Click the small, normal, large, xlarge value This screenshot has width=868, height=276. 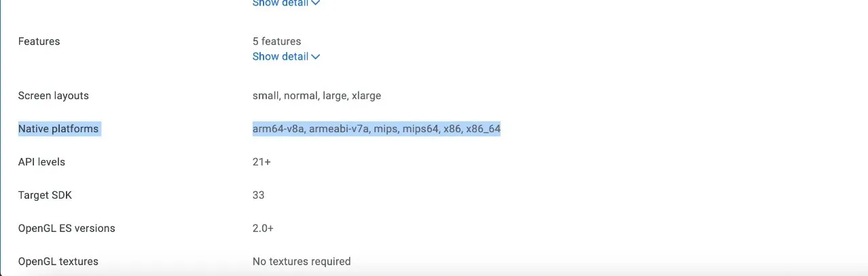tap(317, 96)
